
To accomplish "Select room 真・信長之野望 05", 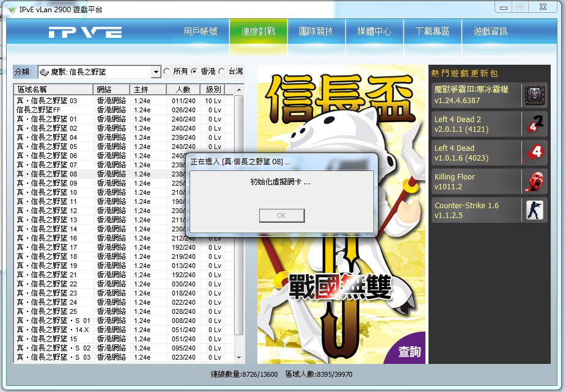I will pos(124,147).
